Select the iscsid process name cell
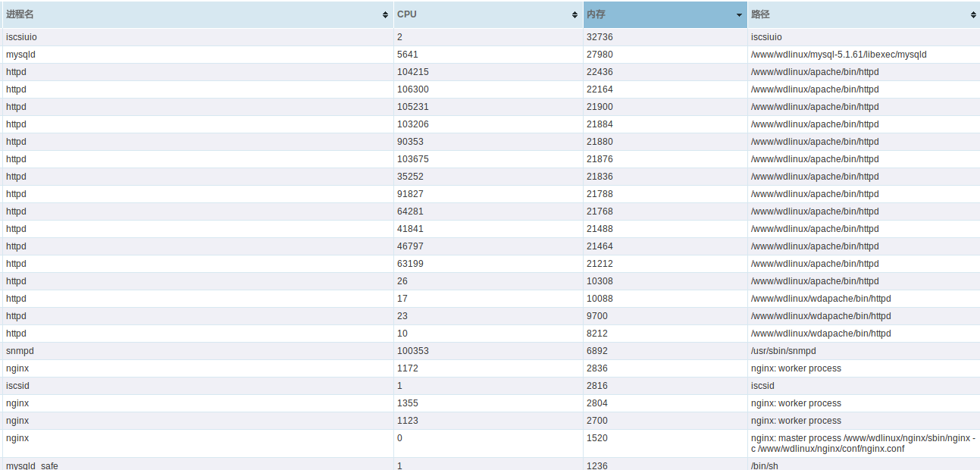Screen dimensions: 980x470 point(197,386)
